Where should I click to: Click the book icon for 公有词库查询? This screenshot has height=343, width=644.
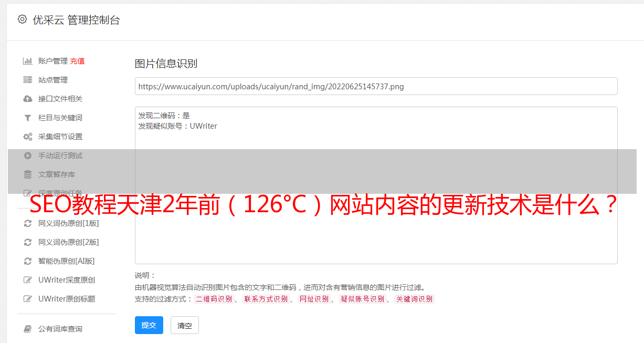pos(28,329)
